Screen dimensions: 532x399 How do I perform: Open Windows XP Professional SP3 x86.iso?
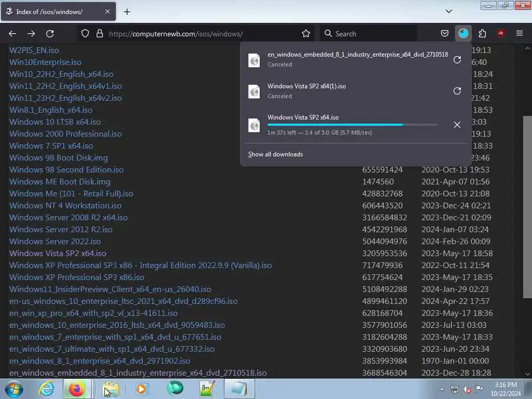click(77, 277)
